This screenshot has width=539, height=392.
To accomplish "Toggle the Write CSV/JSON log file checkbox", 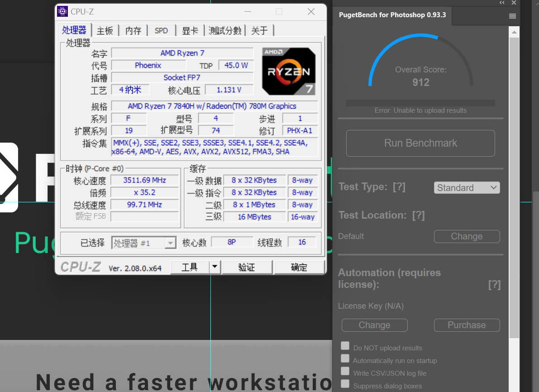I will pyautogui.click(x=345, y=372).
